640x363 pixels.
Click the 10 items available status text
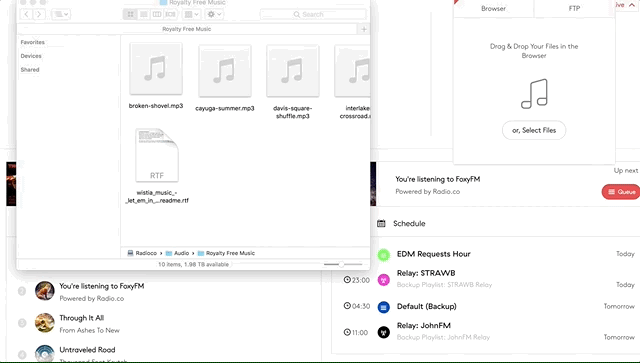[x=193, y=265]
